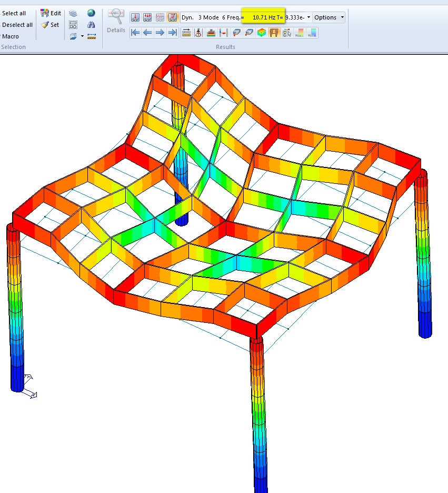Click the Set paintbrush button
The image size is (448, 493).
[x=50, y=25]
